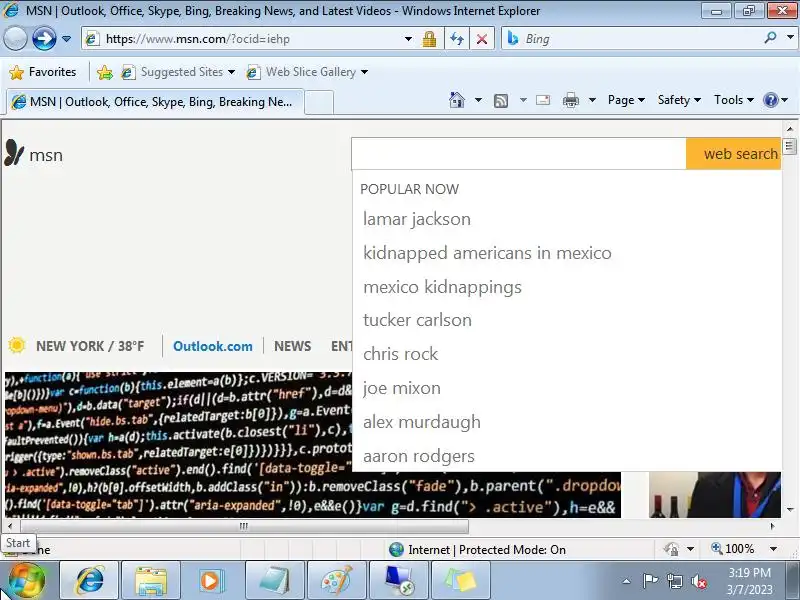Click the Back navigation button
This screenshot has width=800, height=600.
pos(15,39)
